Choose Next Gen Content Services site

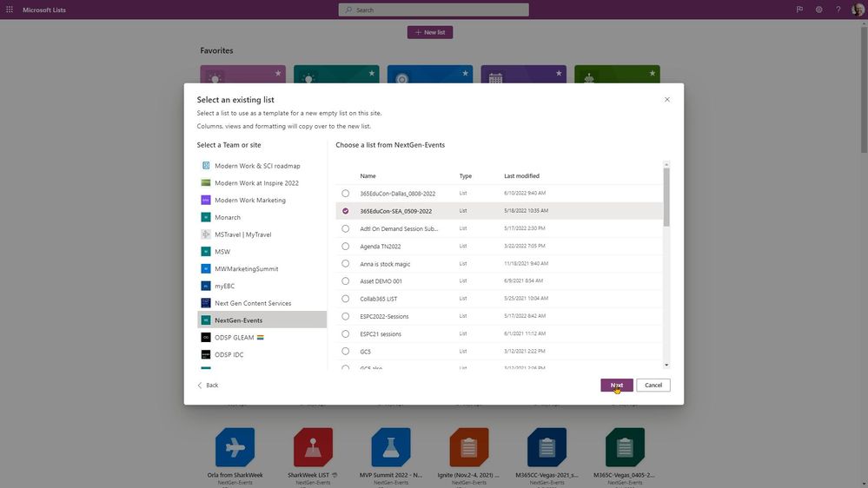[262, 303]
